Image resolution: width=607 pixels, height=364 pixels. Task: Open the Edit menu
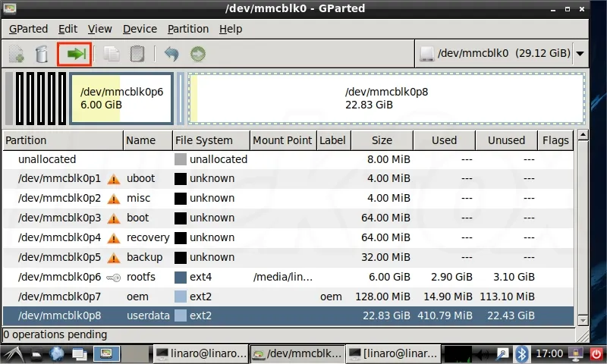tap(68, 29)
